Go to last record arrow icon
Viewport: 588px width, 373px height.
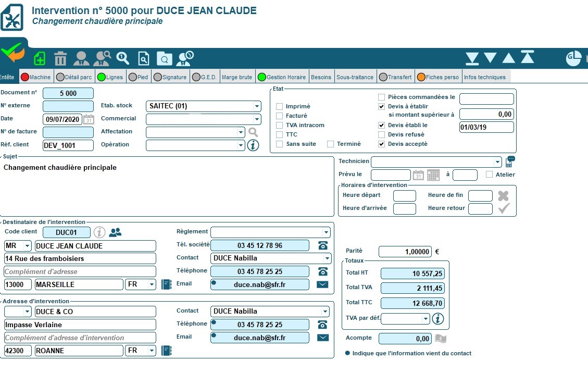coord(472,58)
